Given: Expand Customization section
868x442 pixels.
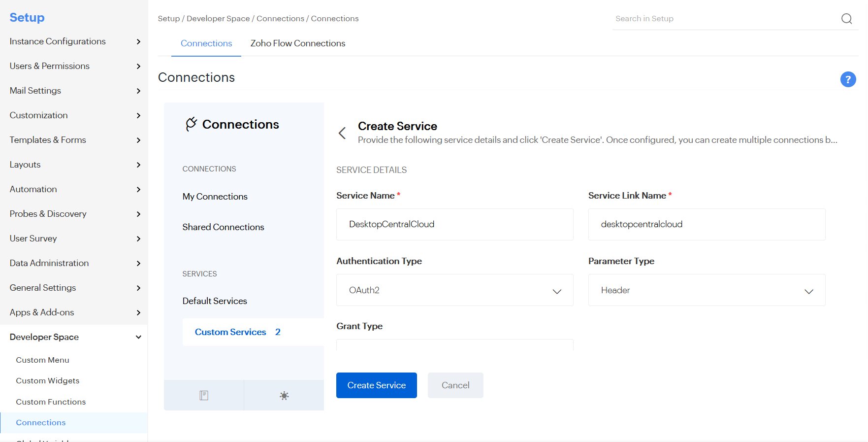Looking at the screenshot, I should click(x=74, y=115).
